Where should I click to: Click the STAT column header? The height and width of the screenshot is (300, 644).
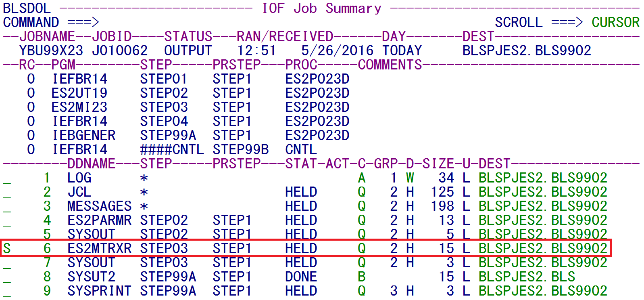pos(301,164)
